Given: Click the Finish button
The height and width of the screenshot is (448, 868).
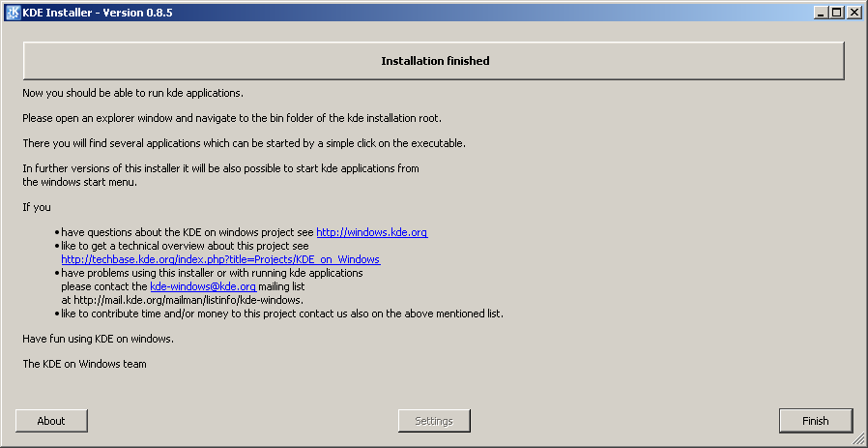Looking at the screenshot, I should pyautogui.click(x=816, y=421).
